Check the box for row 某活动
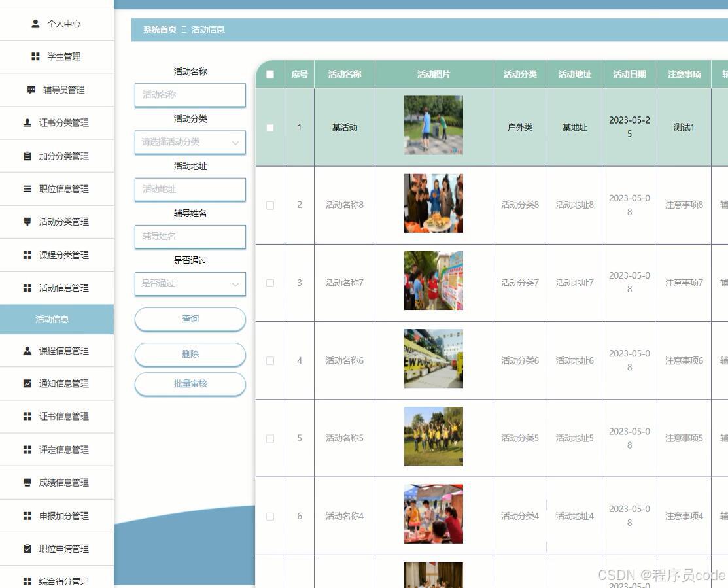The height and width of the screenshot is (588, 728). [x=269, y=128]
